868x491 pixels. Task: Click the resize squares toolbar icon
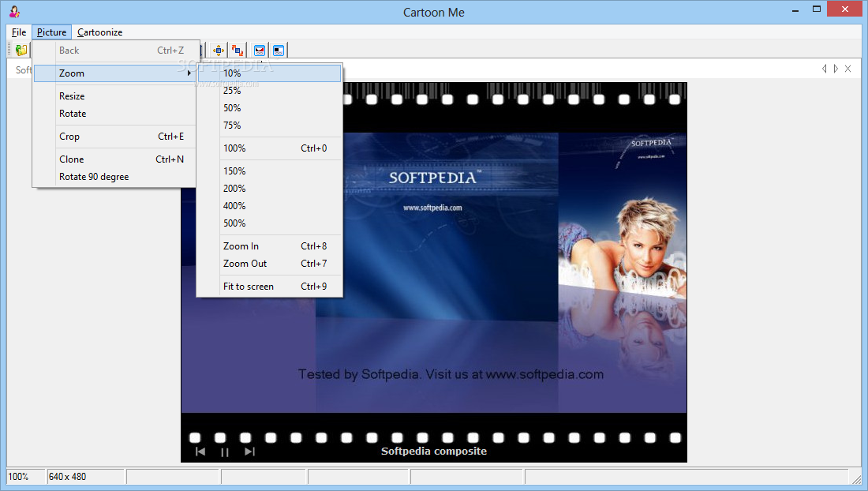click(x=238, y=51)
